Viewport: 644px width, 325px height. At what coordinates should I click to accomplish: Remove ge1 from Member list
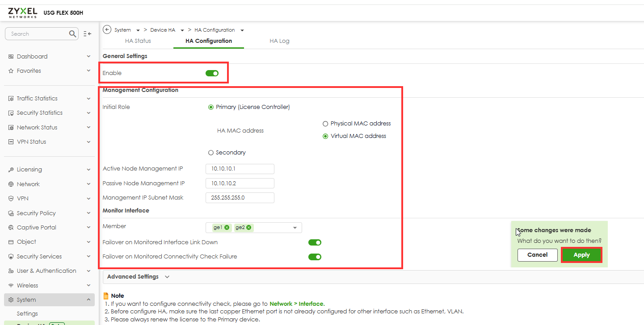pyautogui.click(x=227, y=228)
